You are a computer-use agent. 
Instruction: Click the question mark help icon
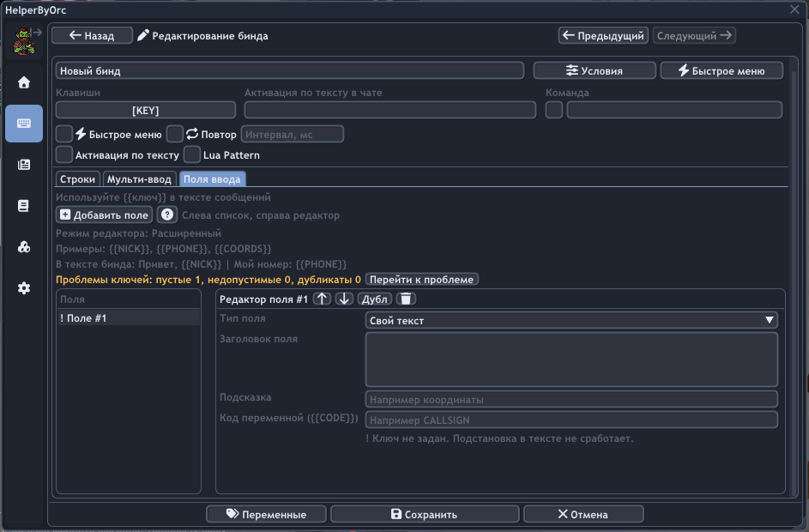[166, 215]
